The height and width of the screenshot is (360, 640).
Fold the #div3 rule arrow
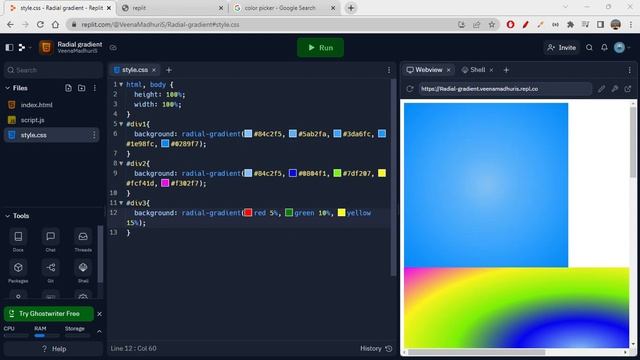pos(121,203)
